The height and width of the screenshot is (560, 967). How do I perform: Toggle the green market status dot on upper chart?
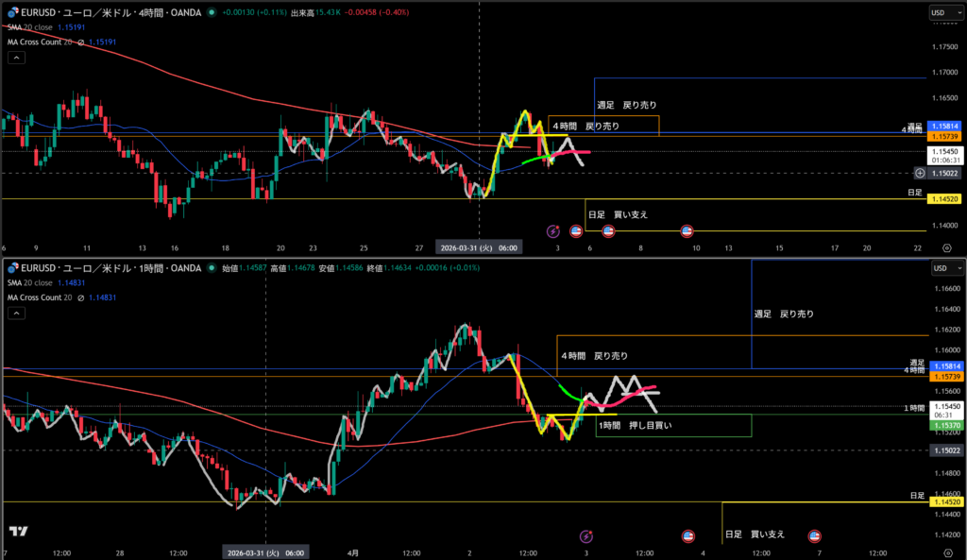coord(210,12)
